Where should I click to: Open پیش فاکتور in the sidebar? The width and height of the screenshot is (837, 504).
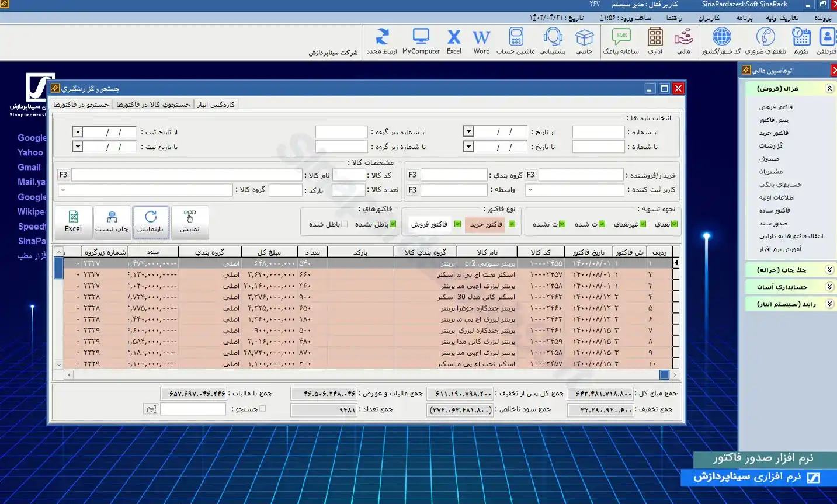774,120
